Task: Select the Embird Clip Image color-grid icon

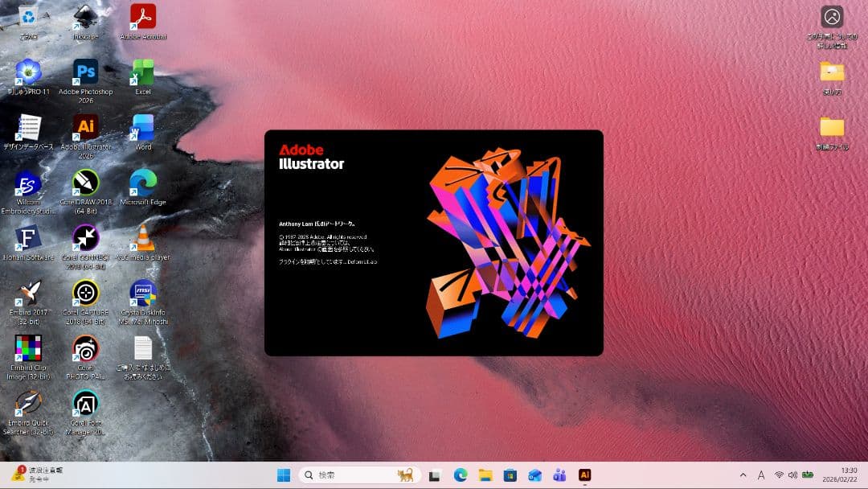Action: click(x=28, y=348)
